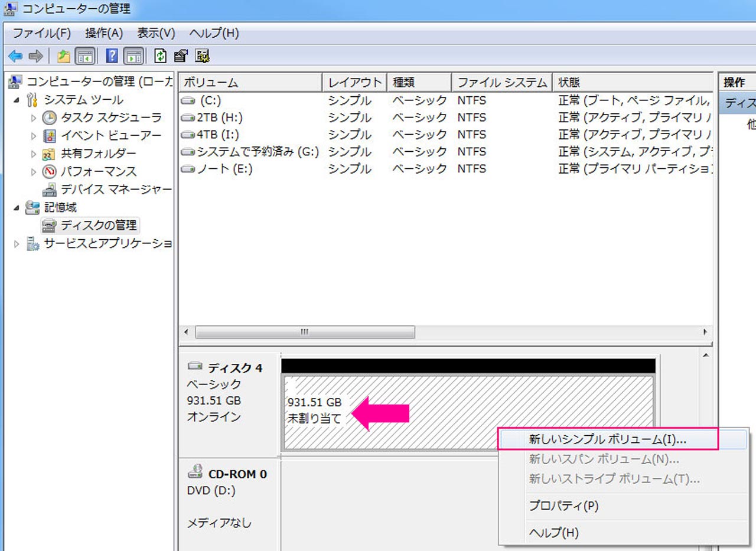
Task: Click the 4TB (I:) volume drive icon
Action: pos(188,135)
